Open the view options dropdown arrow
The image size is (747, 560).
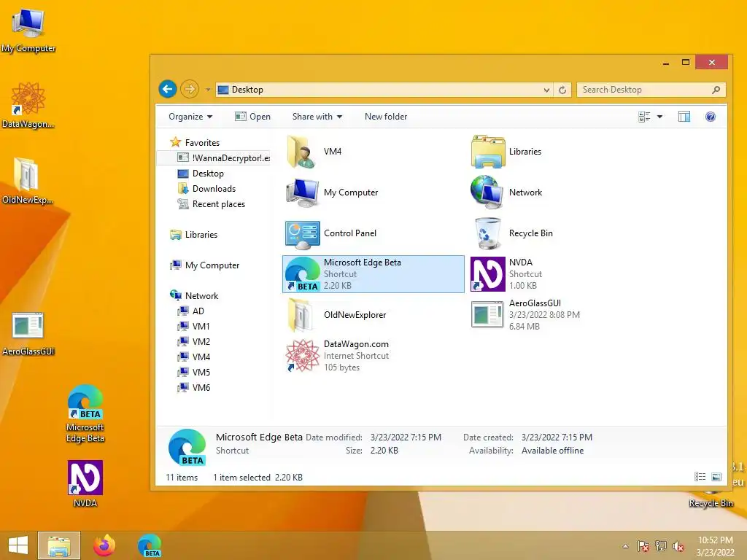[659, 117]
